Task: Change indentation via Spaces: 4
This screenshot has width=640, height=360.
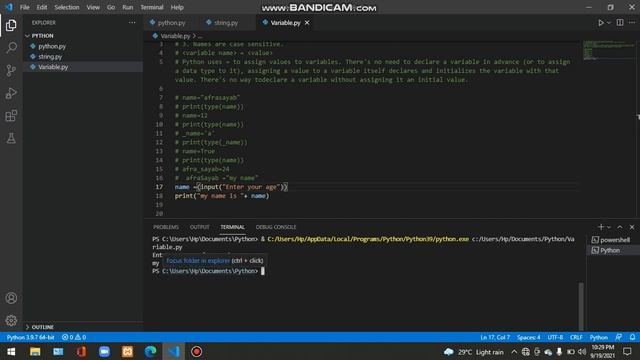Action: point(529,338)
